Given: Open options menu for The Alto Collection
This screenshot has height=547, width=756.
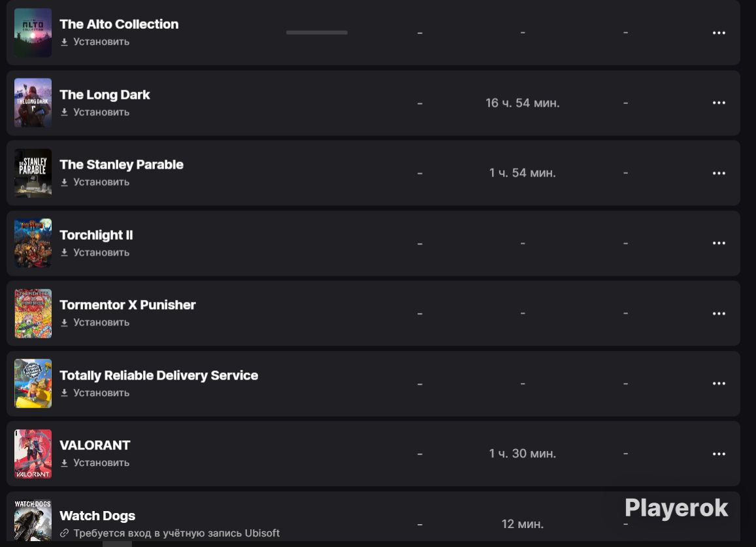Looking at the screenshot, I should (719, 33).
